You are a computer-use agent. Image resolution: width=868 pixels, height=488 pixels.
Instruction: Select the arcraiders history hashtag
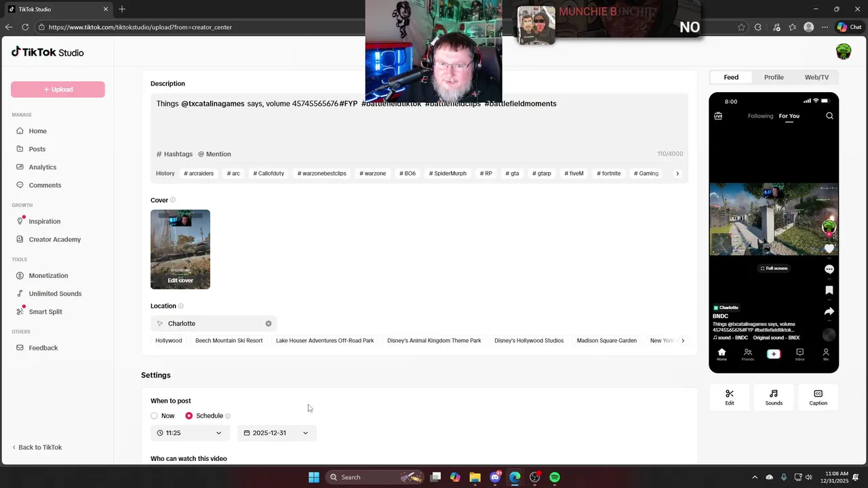tap(199, 174)
